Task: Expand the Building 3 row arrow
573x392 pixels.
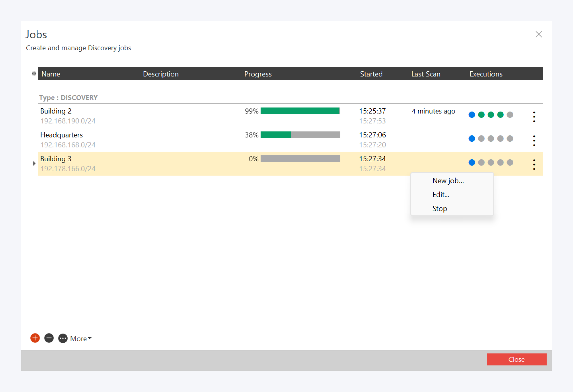Action: (x=34, y=163)
